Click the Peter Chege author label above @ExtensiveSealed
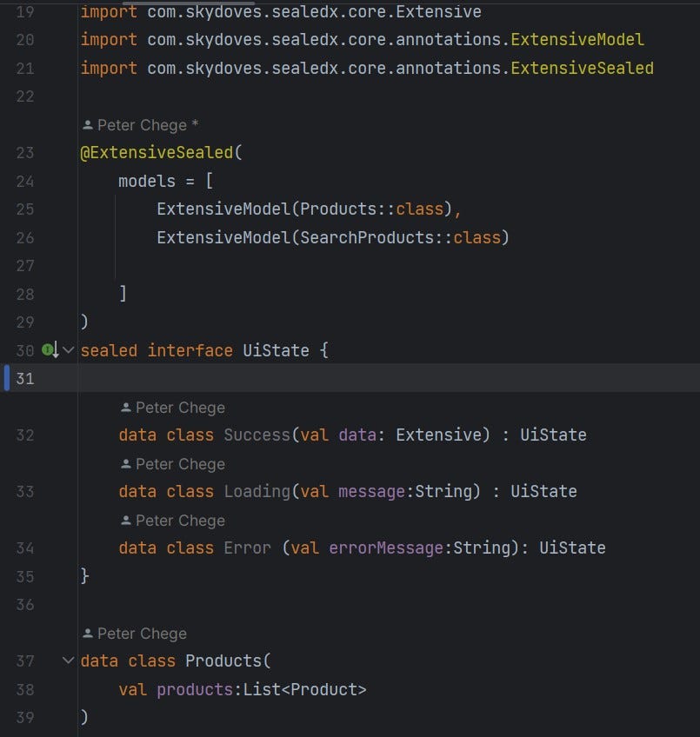Viewport: 700px width, 737px height. click(142, 124)
